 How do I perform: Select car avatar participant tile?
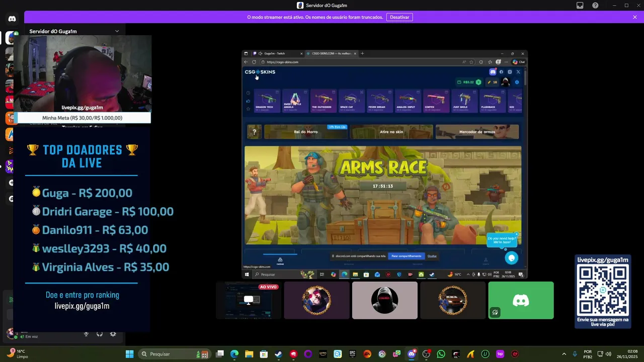click(453, 300)
